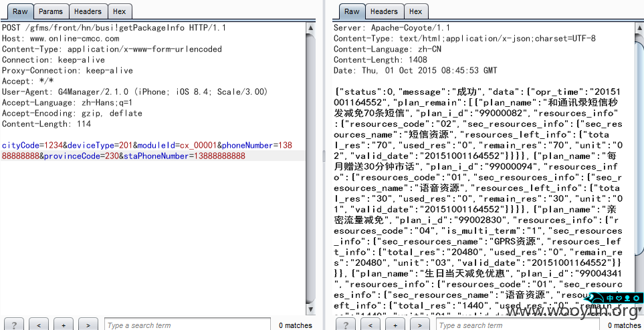Click the User-Agent G4Manager header line

(x=134, y=92)
